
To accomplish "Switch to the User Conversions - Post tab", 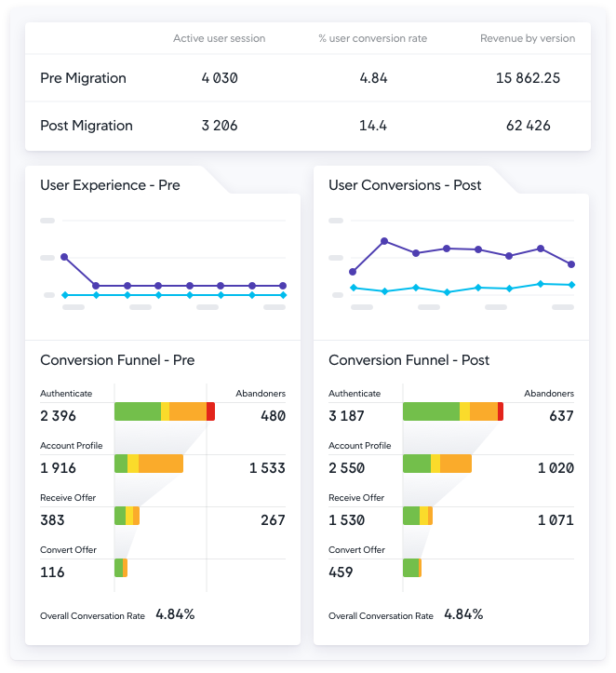I will coord(405,185).
